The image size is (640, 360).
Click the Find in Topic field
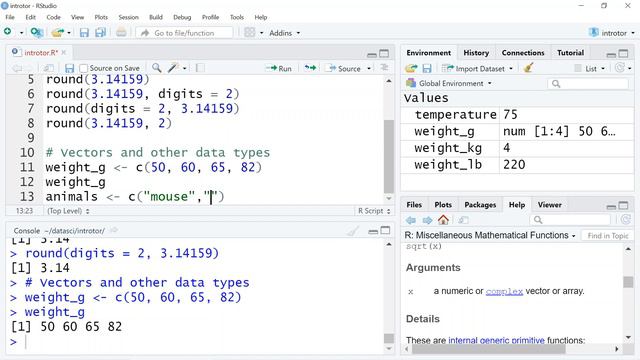[x=608, y=236]
